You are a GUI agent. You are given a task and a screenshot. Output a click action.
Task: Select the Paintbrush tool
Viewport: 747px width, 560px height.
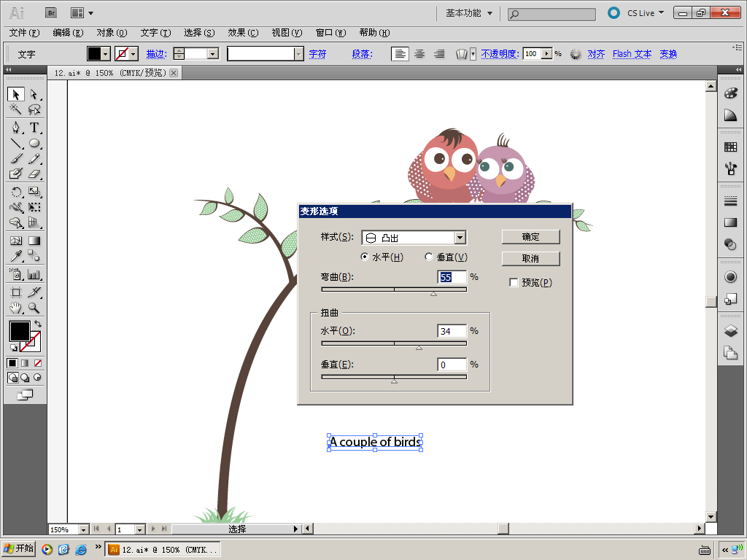(16, 158)
